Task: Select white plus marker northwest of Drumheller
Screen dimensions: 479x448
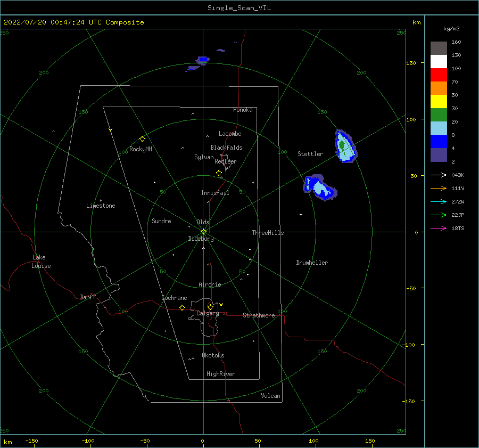Action: coord(301,214)
